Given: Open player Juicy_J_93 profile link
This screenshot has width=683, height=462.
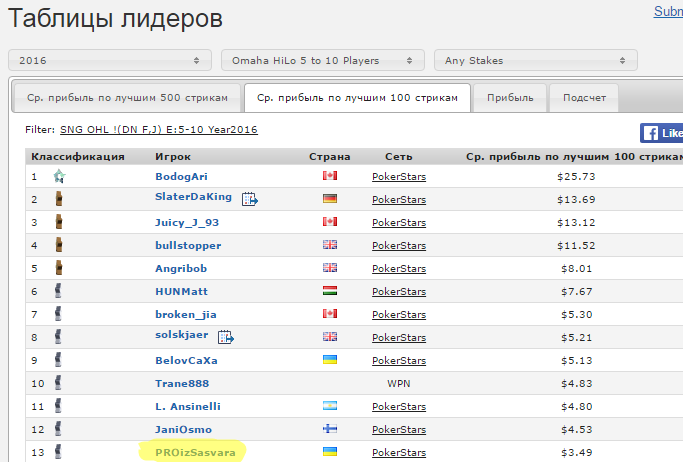Looking at the screenshot, I should coord(187,223).
